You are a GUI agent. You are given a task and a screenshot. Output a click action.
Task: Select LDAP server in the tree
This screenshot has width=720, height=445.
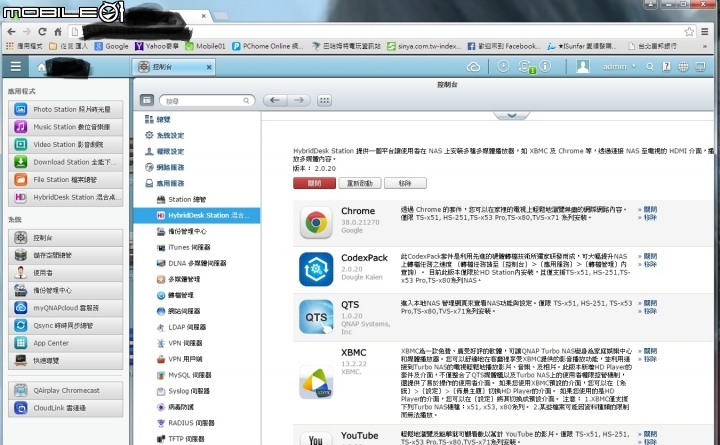[181, 327]
